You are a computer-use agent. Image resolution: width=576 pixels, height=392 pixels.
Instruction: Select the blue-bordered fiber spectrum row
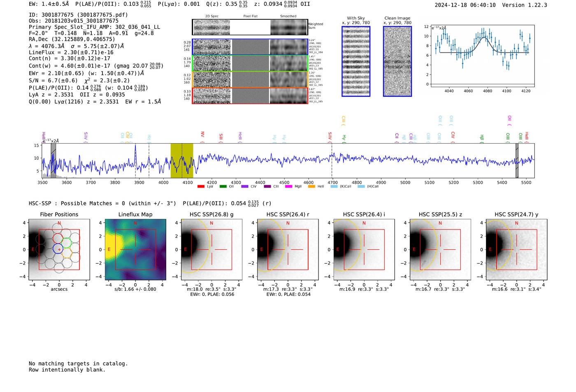pos(250,47)
